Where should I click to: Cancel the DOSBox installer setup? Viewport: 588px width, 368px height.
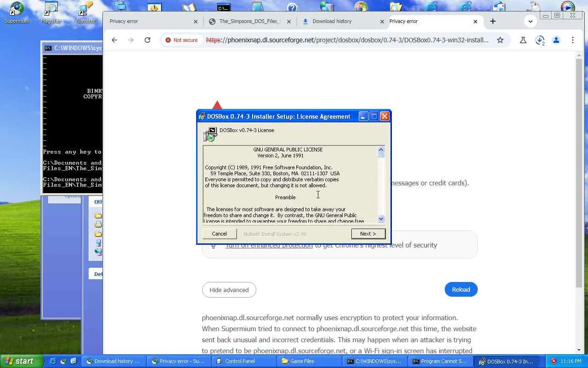(x=219, y=234)
